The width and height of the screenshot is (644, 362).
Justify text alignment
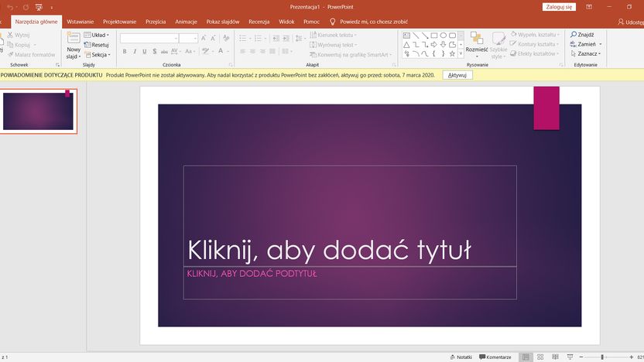click(x=272, y=51)
